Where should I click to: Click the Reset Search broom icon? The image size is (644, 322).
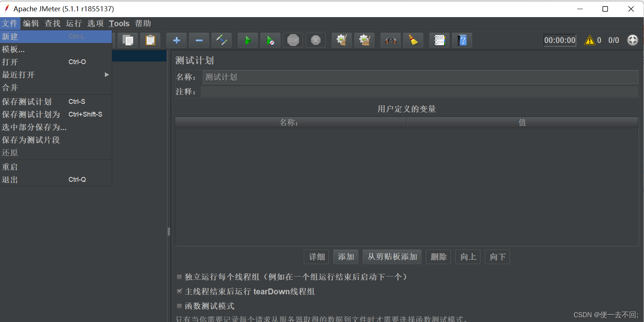(413, 40)
